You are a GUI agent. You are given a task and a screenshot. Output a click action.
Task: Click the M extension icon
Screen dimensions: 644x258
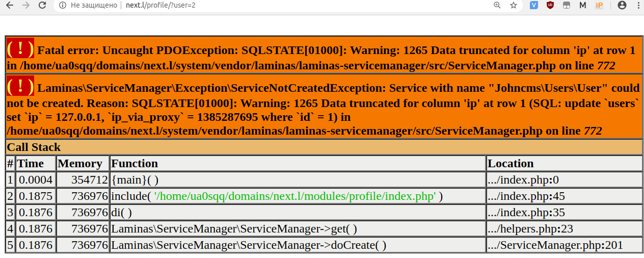(x=583, y=5)
